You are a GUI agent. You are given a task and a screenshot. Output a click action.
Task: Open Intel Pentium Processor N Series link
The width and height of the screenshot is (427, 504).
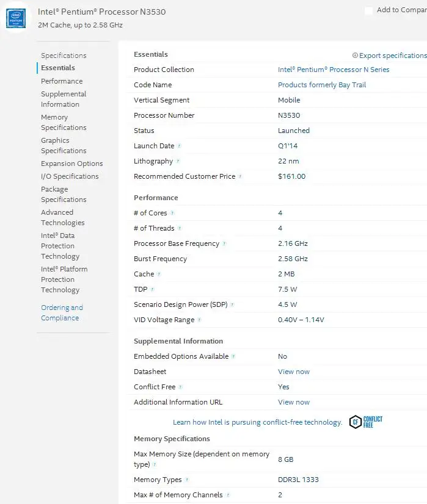click(x=334, y=70)
